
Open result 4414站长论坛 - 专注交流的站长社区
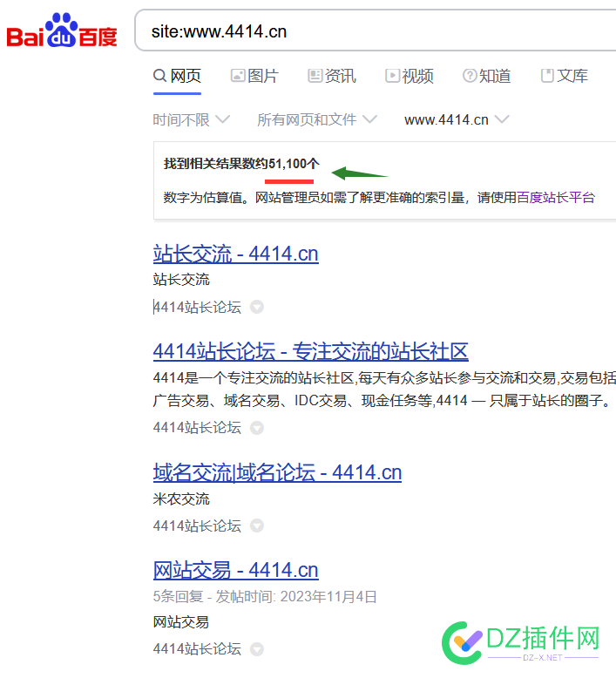point(311,351)
